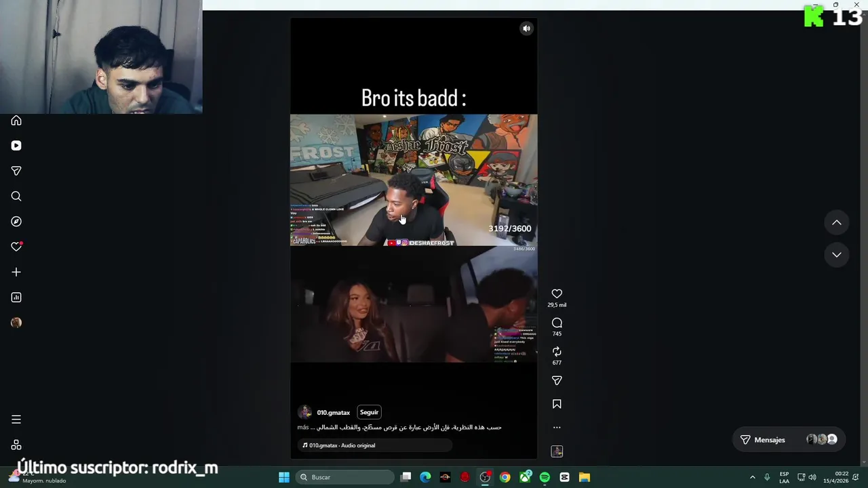Open the weather widget 'Mayorm. nublado'

point(37,477)
